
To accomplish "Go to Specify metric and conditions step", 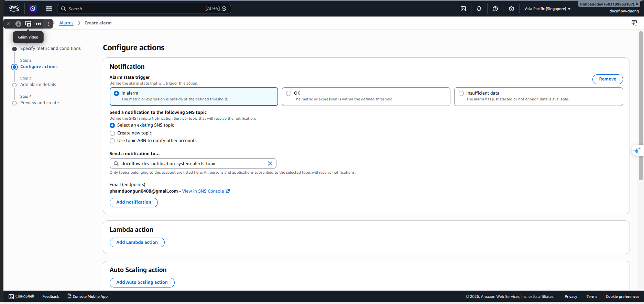I will tap(50, 48).
